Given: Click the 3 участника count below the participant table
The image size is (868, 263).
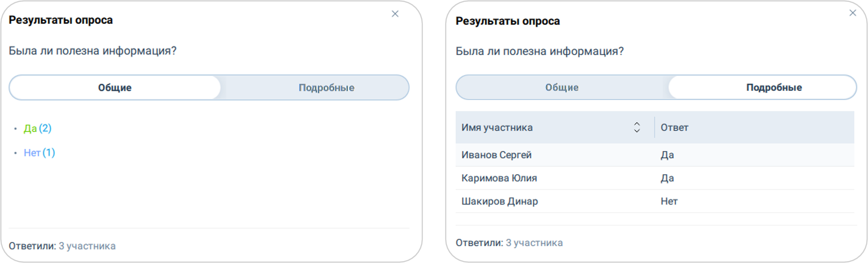Looking at the screenshot, I should click(534, 243).
